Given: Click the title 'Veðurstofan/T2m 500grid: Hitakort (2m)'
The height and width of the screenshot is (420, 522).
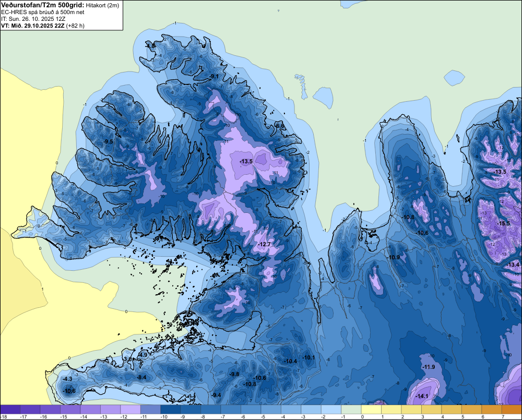Looking at the screenshot, I should (60, 5).
